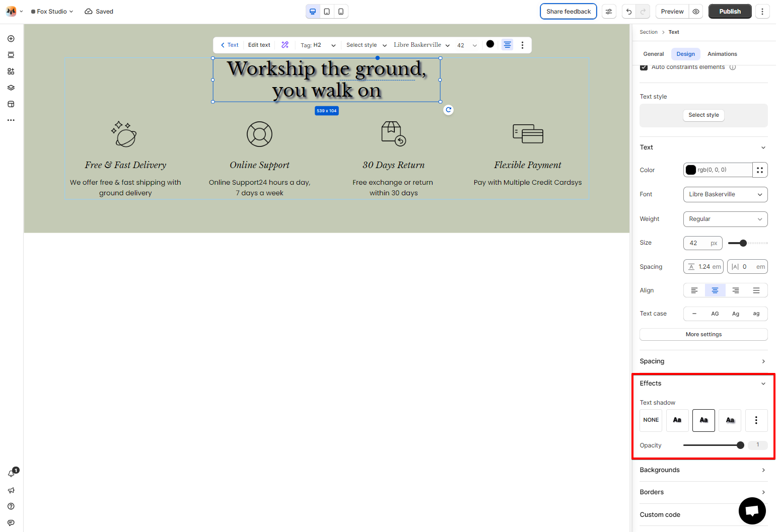Click the Preview button

(672, 12)
